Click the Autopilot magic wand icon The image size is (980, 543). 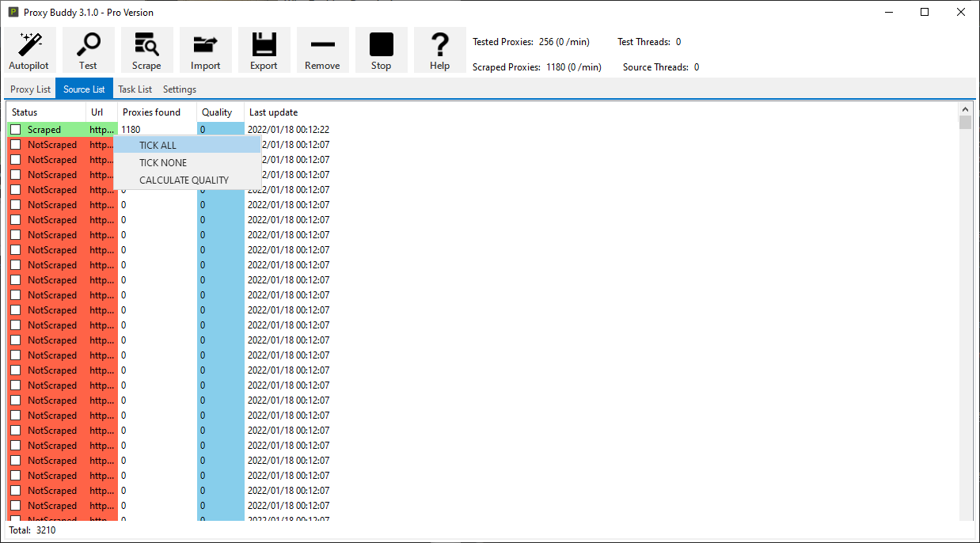point(29,45)
